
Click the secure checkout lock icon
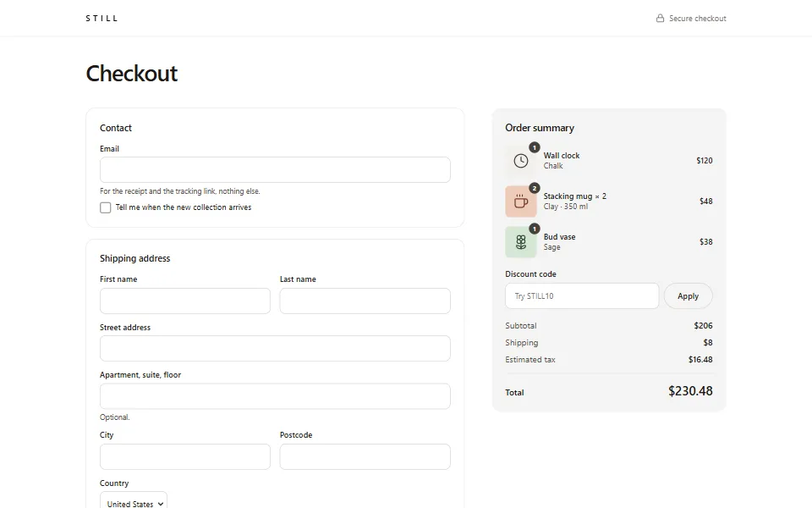pyautogui.click(x=660, y=18)
